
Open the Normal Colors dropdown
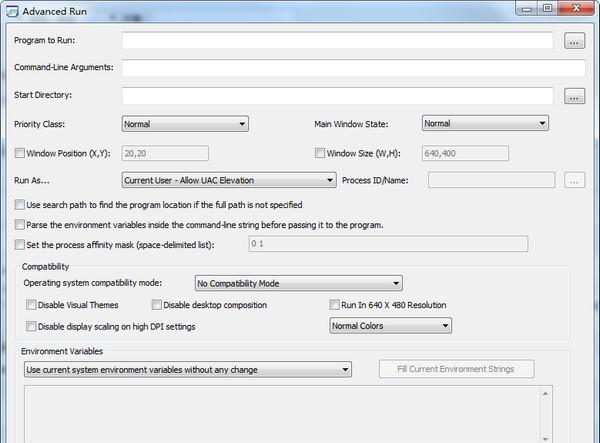390,326
